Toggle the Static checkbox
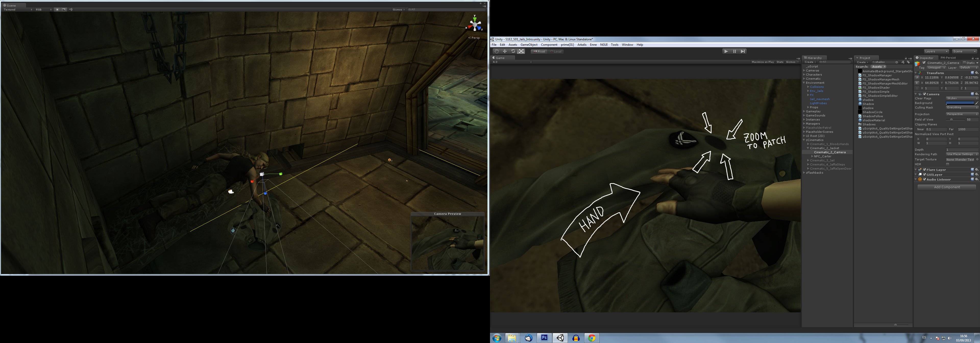This screenshot has height=343, width=980. point(964,63)
